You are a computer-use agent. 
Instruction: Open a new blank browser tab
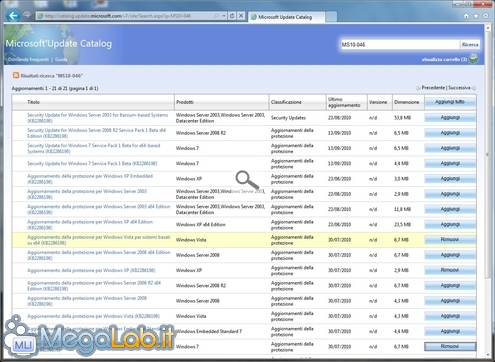point(331,17)
